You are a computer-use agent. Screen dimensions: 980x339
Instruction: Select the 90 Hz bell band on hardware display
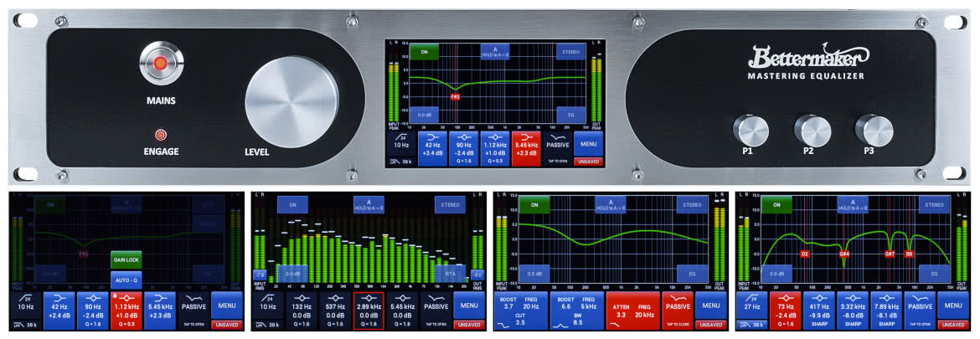463,148
